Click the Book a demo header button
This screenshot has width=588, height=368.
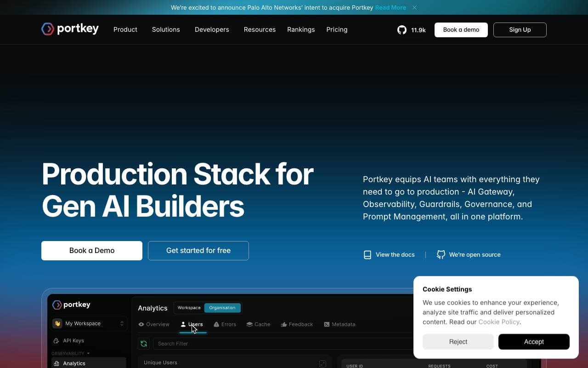coord(461,30)
